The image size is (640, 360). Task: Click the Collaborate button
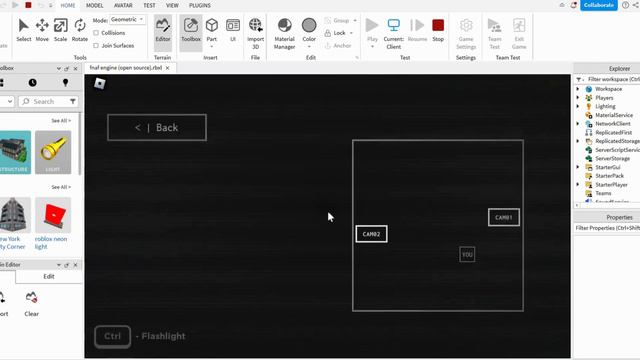coord(599,5)
